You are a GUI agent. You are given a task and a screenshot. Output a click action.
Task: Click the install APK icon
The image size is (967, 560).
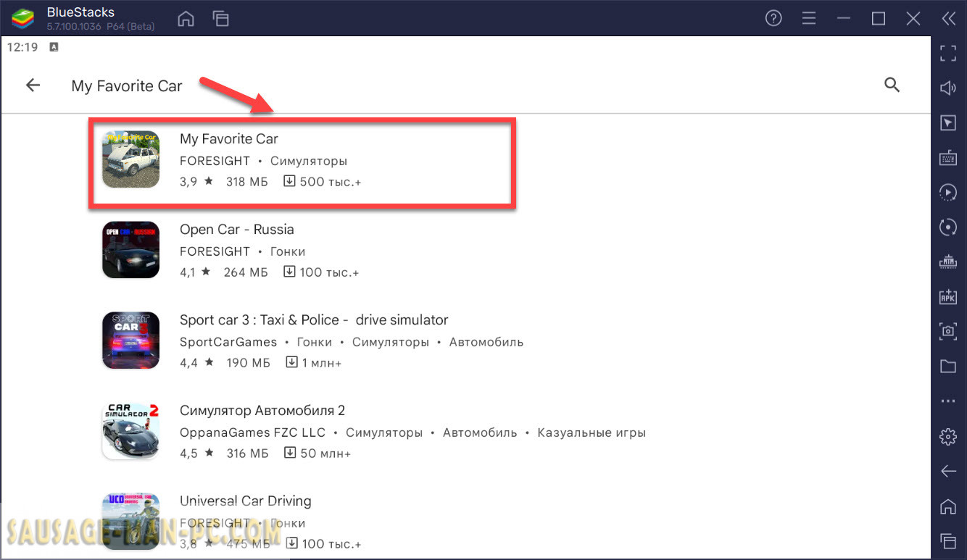point(948,296)
